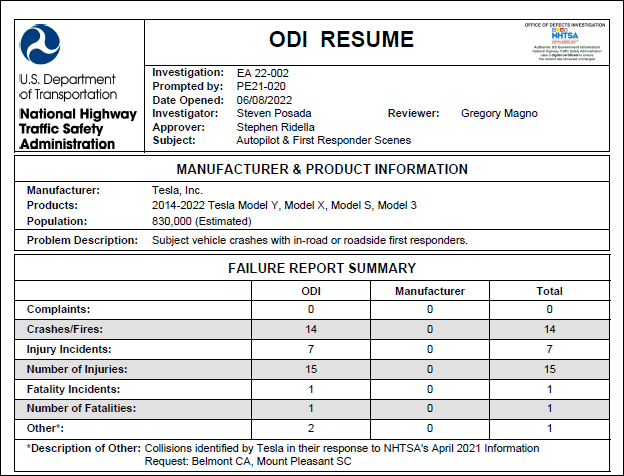Click the U.S. Department of Transportation logo
This screenshot has width=624, height=476.
pyautogui.click(x=40, y=44)
